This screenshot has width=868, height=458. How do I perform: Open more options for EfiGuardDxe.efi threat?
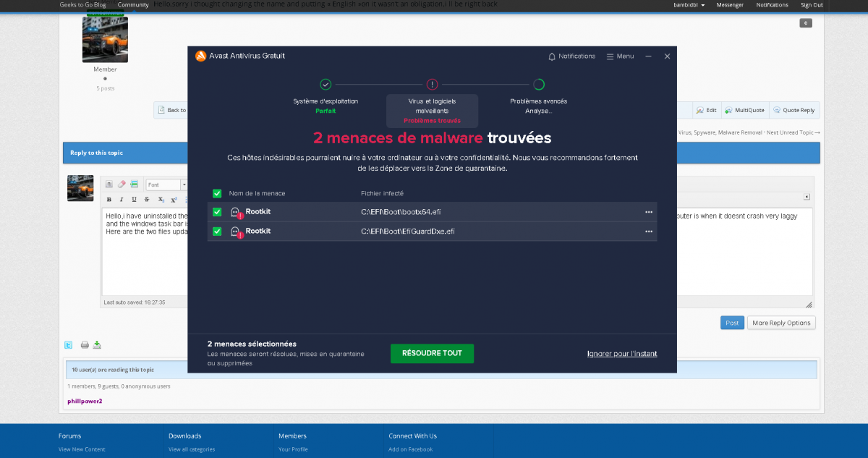[649, 232]
